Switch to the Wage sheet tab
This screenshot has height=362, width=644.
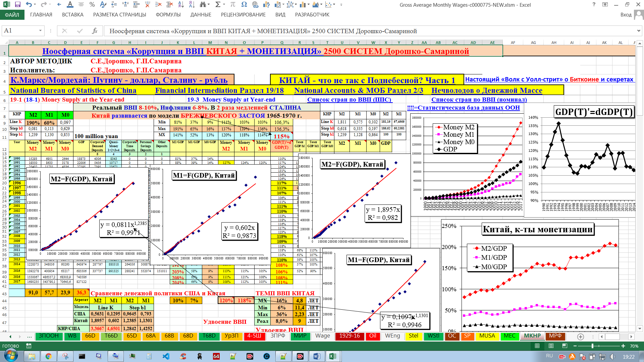coord(322,336)
